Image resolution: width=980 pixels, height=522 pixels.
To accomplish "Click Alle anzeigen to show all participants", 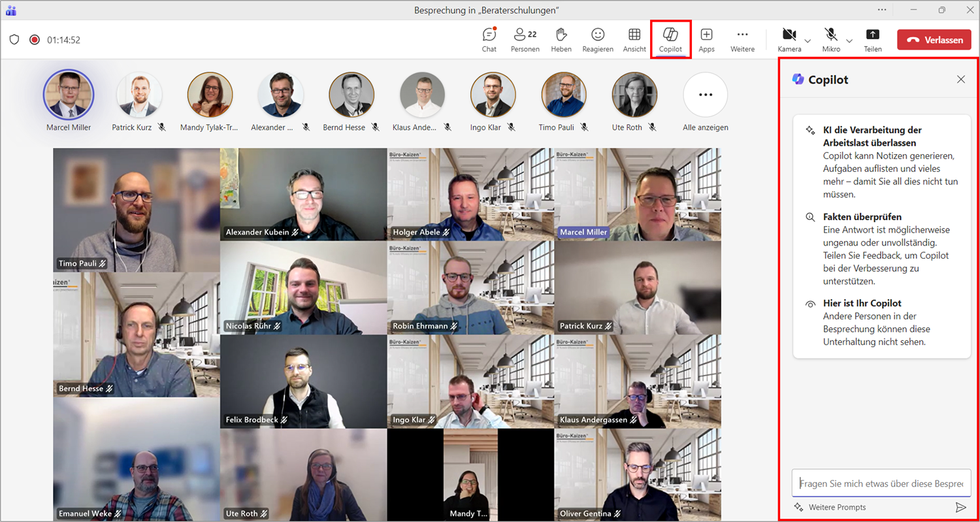I will pos(705,95).
